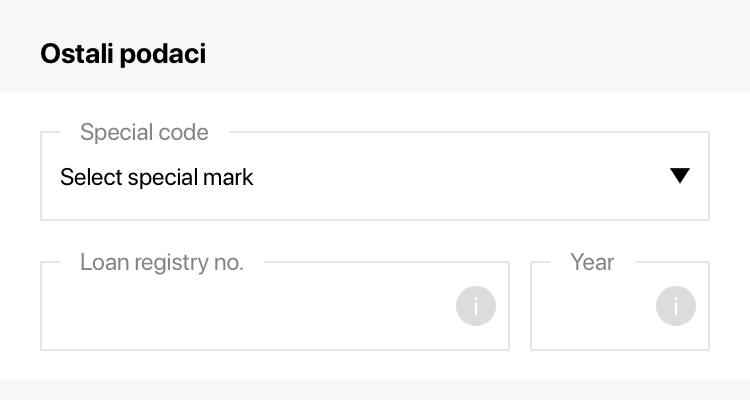
Task: Expand the Special code dropdown arrow
Action: pyautogui.click(x=680, y=176)
